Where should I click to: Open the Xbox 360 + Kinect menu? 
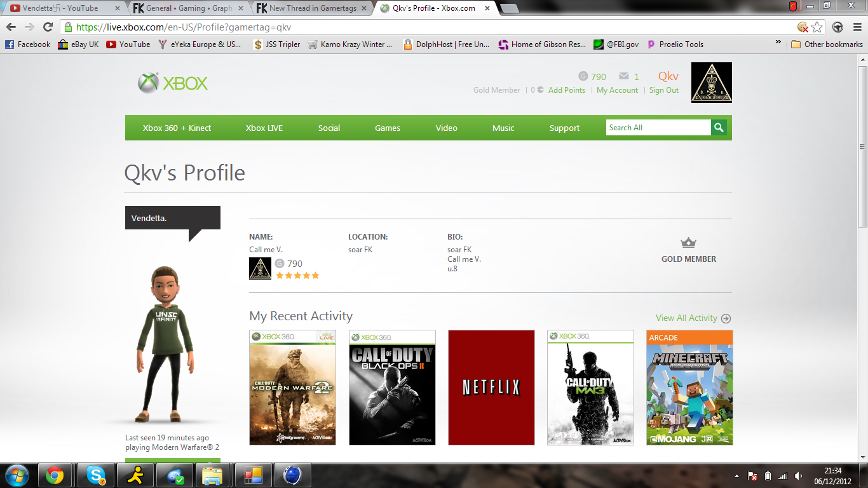click(x=177, y=128)
